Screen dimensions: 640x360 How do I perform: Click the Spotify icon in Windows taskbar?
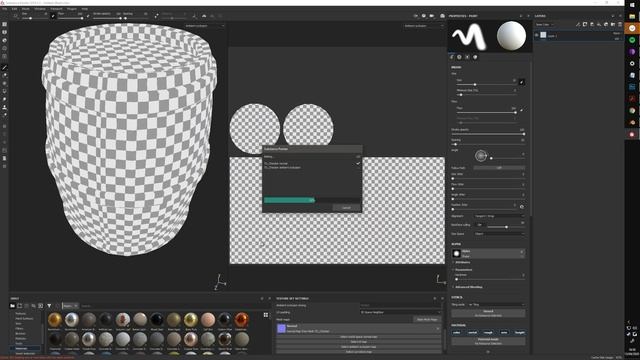(632, 40)
